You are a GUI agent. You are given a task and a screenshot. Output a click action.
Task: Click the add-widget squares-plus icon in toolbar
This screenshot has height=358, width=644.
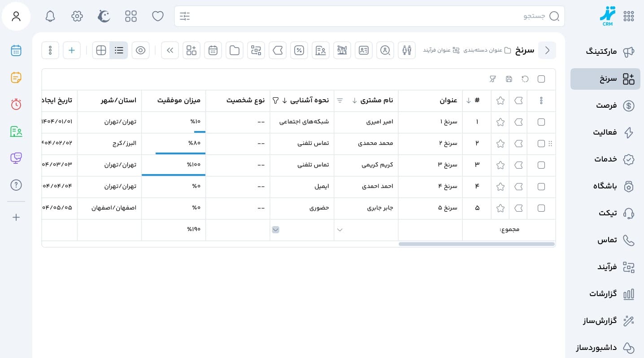click(191, 50)
